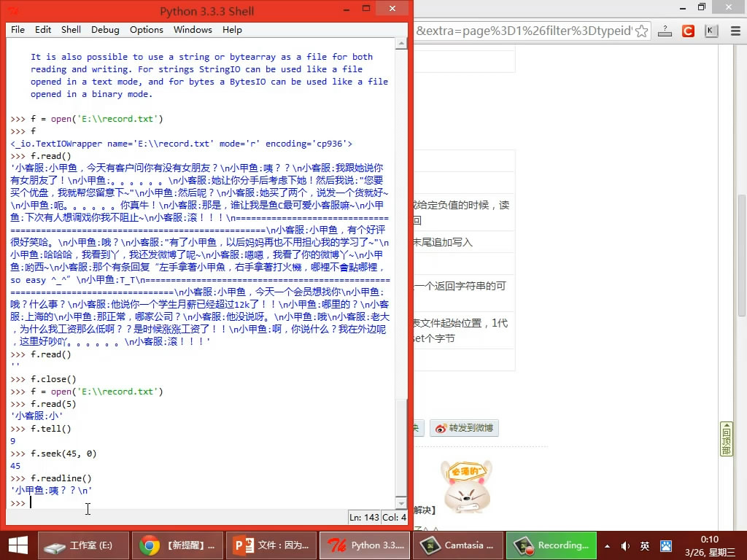
Task: Toggle the 英 input language indicator
Action: pyautogui.click(x=645, y=545)
